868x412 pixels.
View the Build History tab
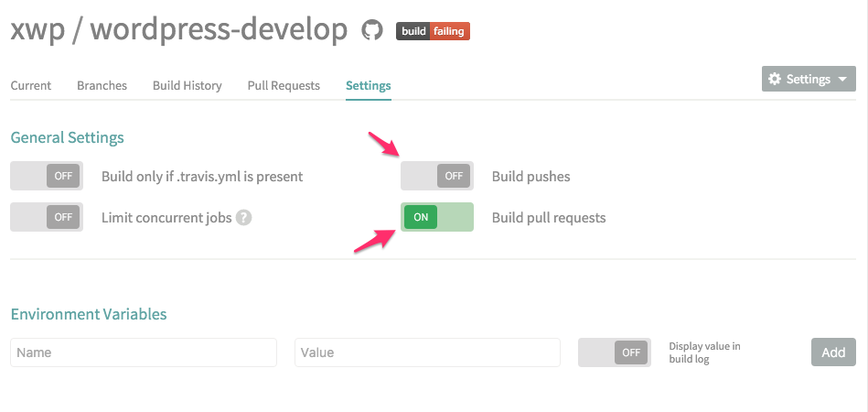(188, 86)
